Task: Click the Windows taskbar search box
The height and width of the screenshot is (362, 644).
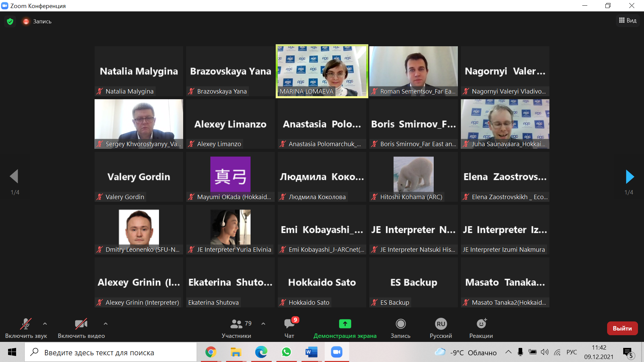Action: [x=111, y=352]
